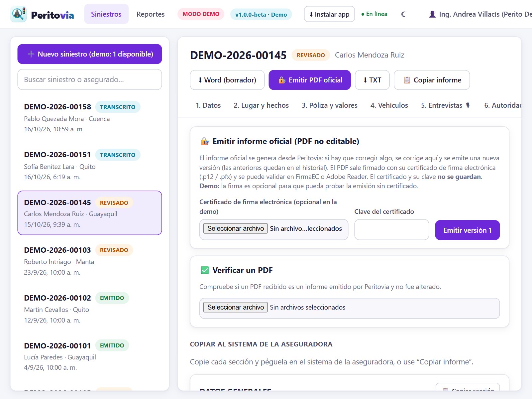Download Word (borrador) draft
Image resolution: width=532 pixels, height=399 pixels.
pyautogui.click(x=227, y=80)
